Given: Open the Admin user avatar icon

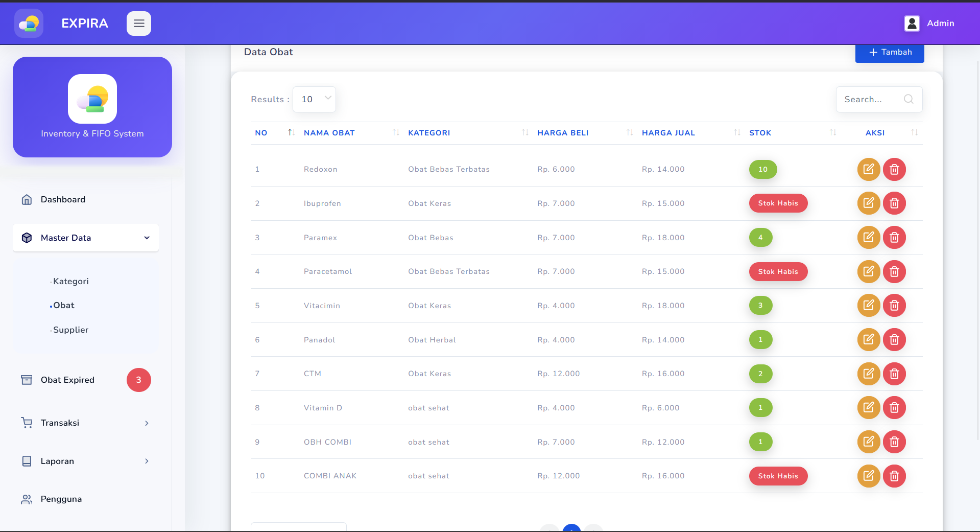Looking at the screenshot, I should (x=912, y=24).
